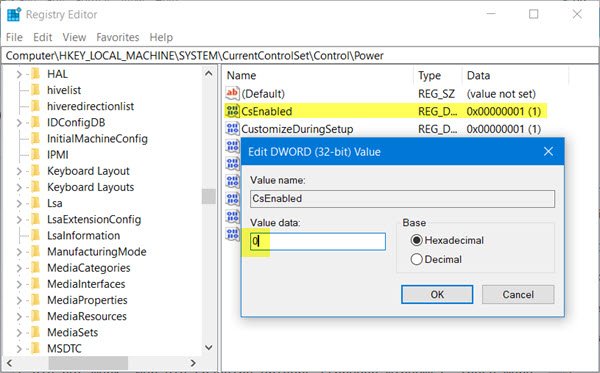Click the tree scroll-up arrow
Screen dimensions: 600x373
(209, 73)
